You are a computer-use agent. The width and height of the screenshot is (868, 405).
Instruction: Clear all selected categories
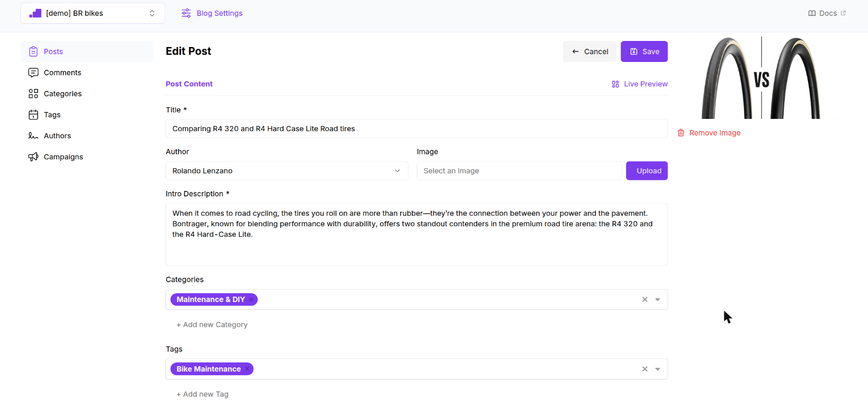(644, 299)
